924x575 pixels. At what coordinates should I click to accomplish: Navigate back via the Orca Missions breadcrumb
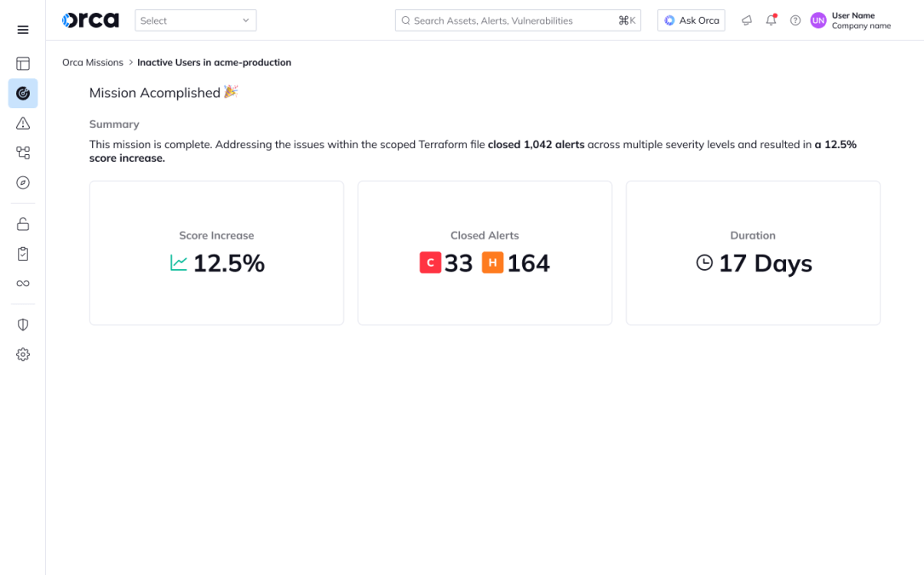coord(92,62)
